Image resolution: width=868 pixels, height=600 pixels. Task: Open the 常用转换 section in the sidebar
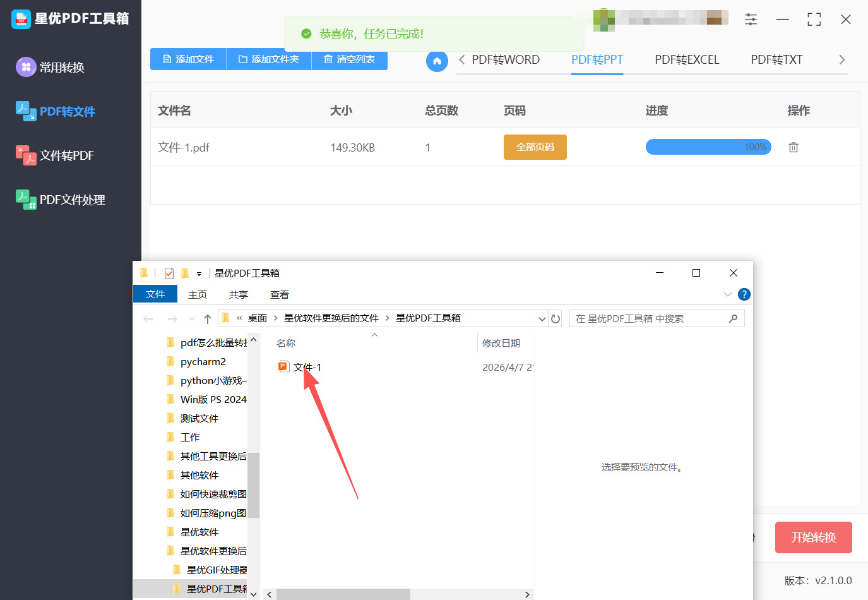tap(51, 67)
